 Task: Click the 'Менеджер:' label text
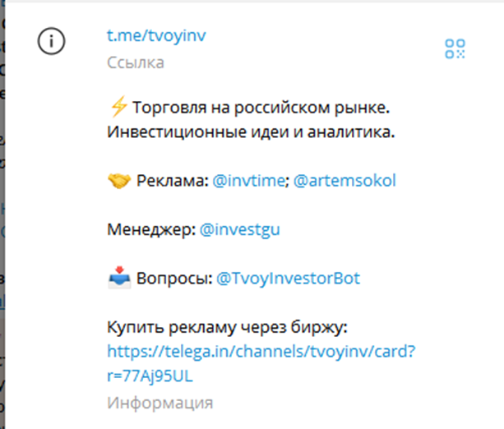(151, 230)
